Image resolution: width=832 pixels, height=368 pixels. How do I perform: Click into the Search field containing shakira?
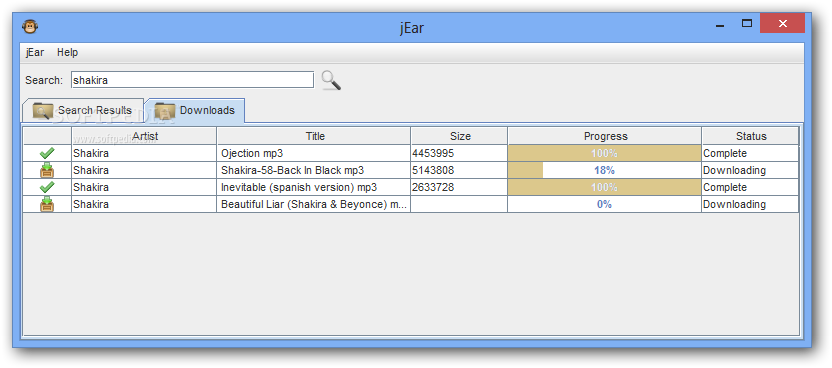(193, 80)
